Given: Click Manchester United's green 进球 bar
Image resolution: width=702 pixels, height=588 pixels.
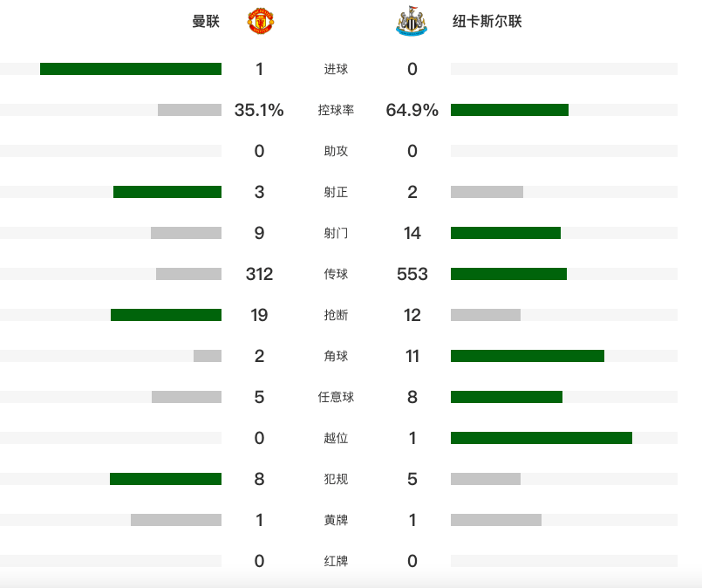Looking at the screenshot, I should coord(131,69).
